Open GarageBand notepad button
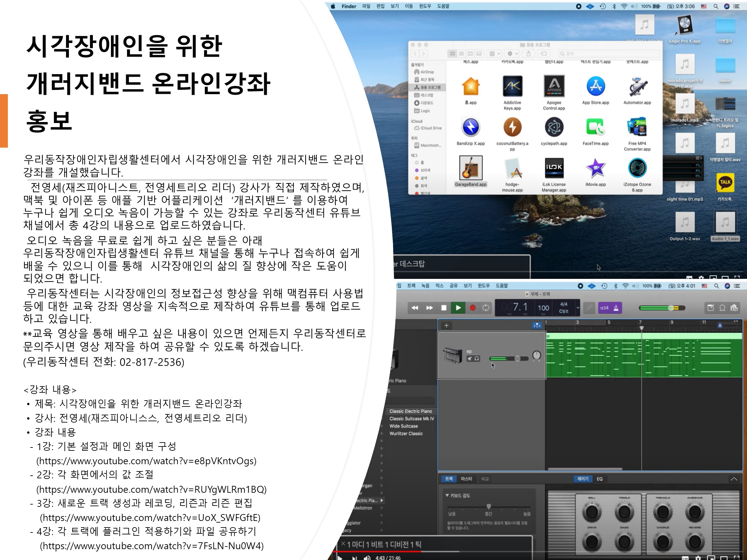The image size is (747, 560). (711, 307)
